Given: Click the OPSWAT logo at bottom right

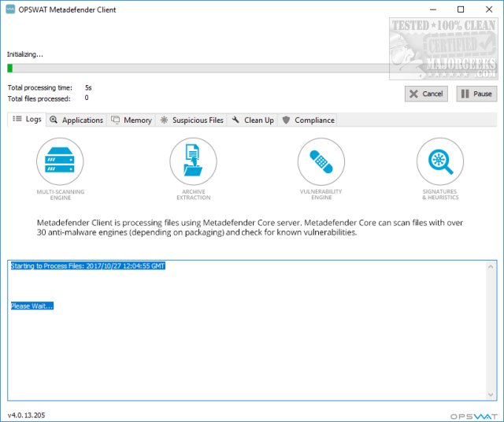Looking at the screenshot, I should click(474, 416).
